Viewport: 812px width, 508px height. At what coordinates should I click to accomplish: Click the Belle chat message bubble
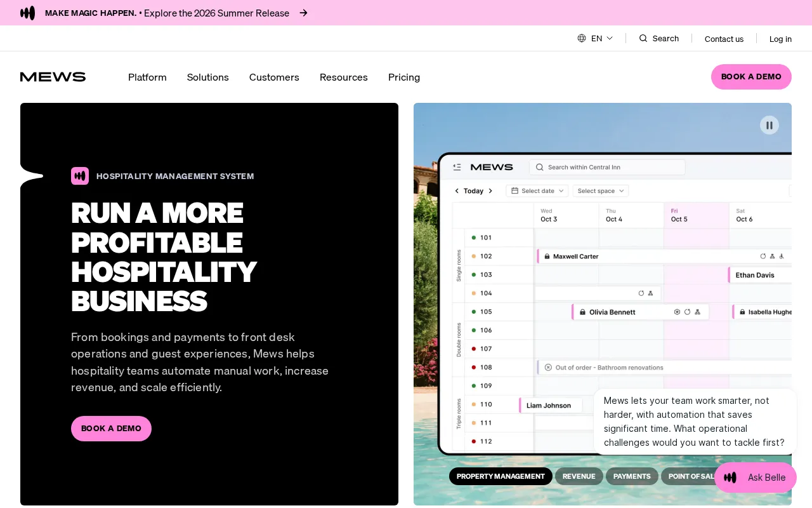pos(695,422)
